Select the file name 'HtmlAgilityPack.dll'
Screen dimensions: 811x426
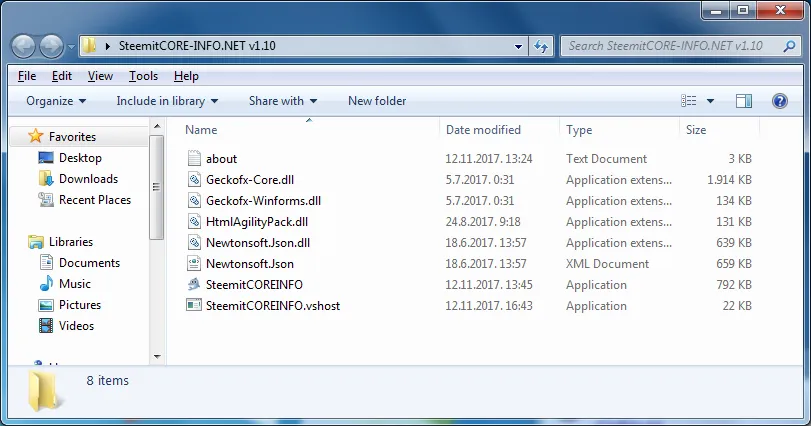tap(257, 222)
